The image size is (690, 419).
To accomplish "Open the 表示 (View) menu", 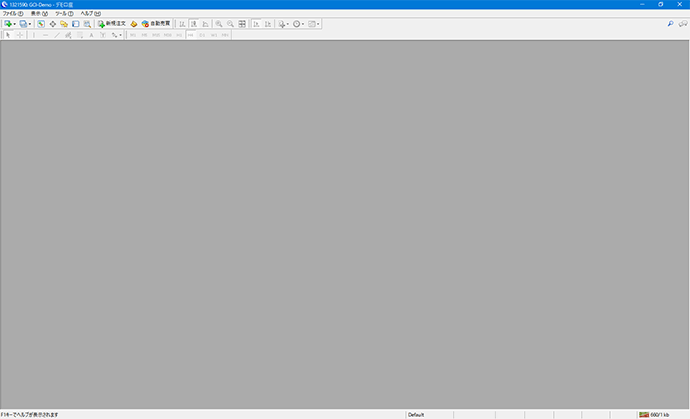I will (x=40, y=13).
